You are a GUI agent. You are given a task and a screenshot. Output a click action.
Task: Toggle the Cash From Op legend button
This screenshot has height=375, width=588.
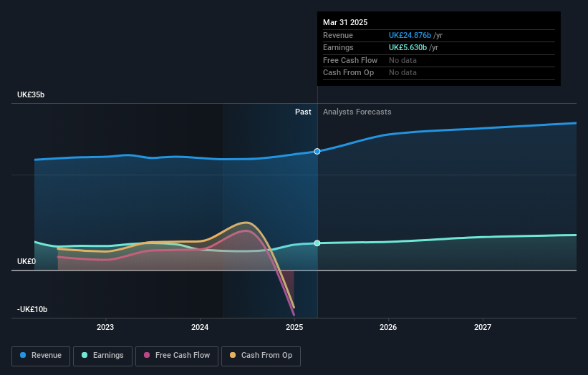click(x=261, y=356)
